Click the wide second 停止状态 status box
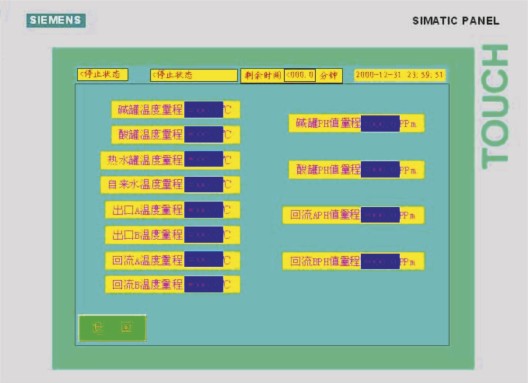 (x=194, y=75)
